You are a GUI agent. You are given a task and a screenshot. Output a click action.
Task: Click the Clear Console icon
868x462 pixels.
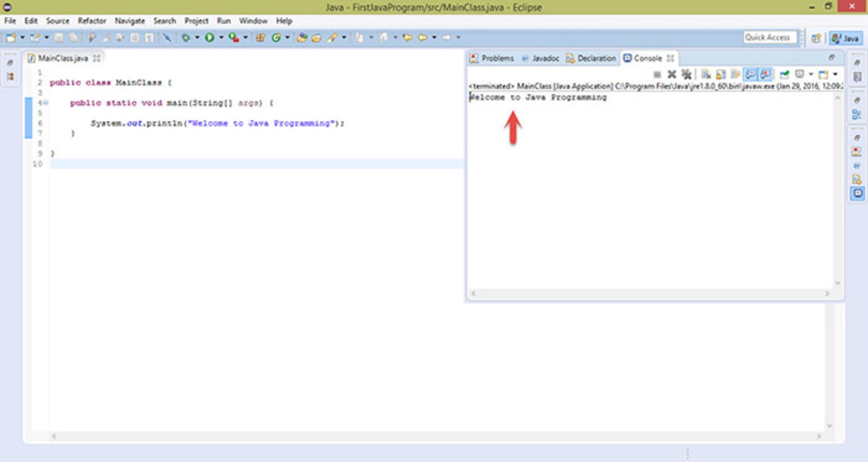click(x=706, y=74)
